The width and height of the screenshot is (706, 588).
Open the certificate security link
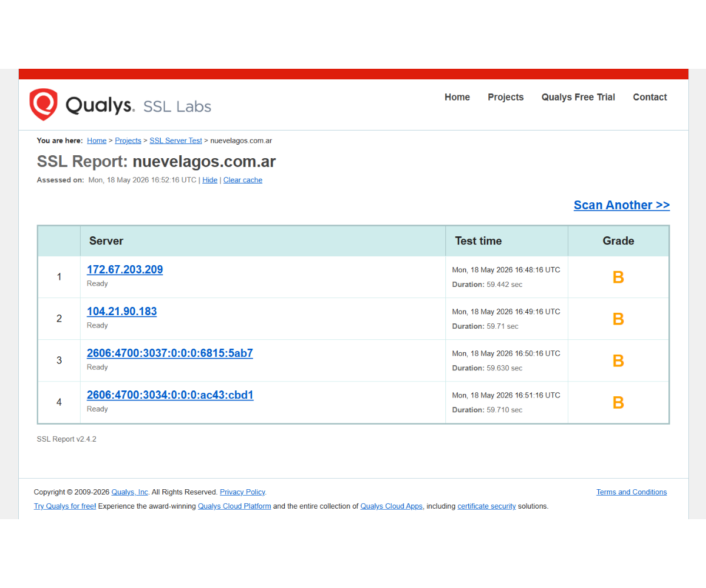(487, 506)
